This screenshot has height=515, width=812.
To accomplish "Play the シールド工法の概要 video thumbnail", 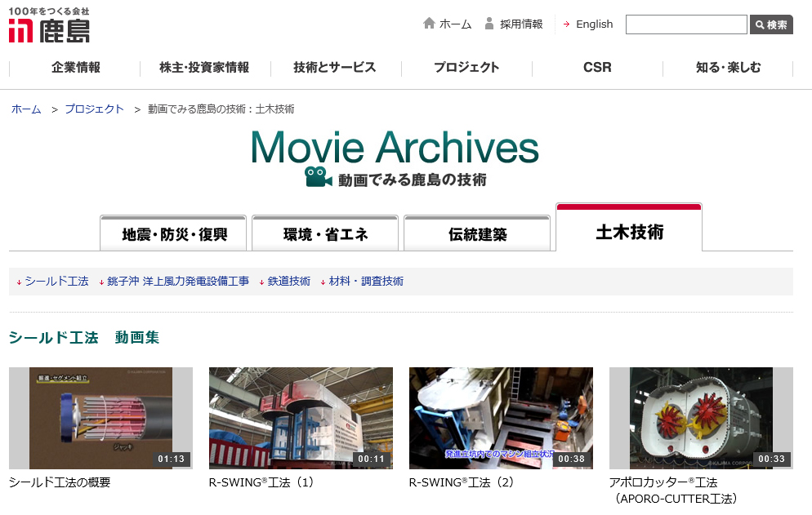I will tap(101, 418).
